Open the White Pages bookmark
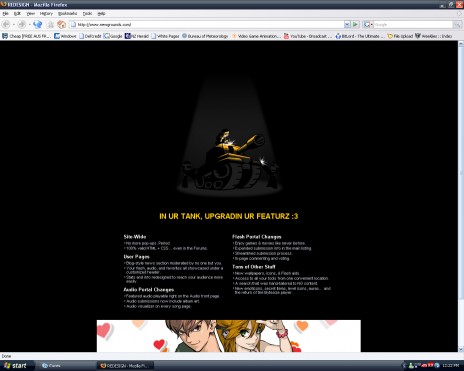The height and width of the screenshot is (371, 464). pos(165,36)
